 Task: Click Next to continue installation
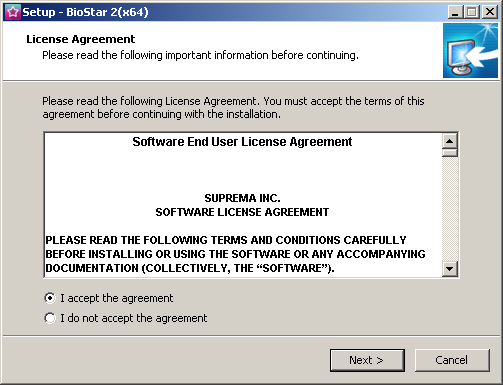pyautogui.click(x=367, y=360)
